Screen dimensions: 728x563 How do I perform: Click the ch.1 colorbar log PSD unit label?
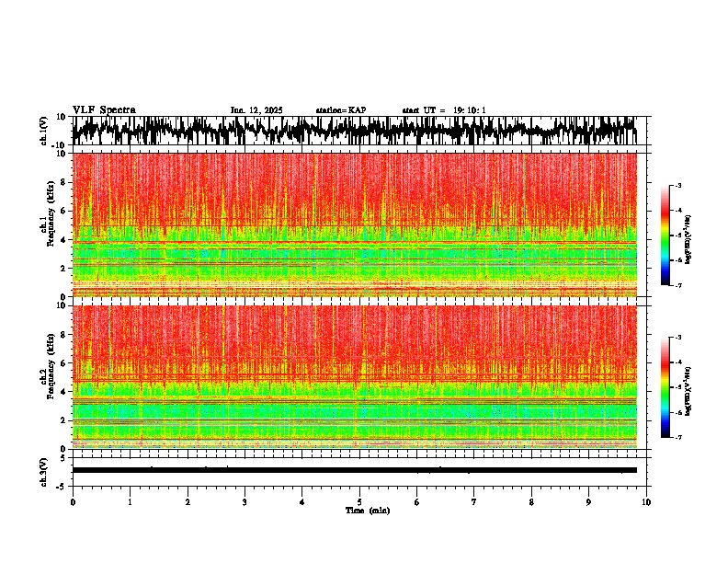pyautogui.click(x=688, y=239)
